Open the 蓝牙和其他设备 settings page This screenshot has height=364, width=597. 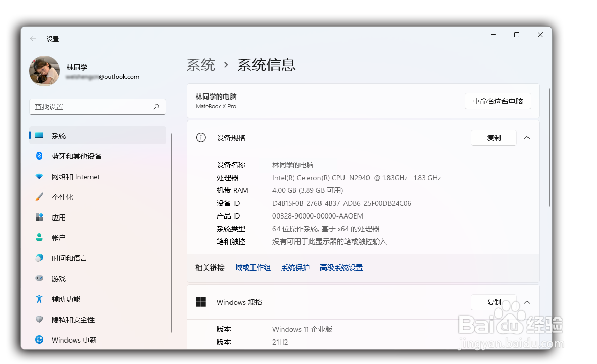coord(98,156)
